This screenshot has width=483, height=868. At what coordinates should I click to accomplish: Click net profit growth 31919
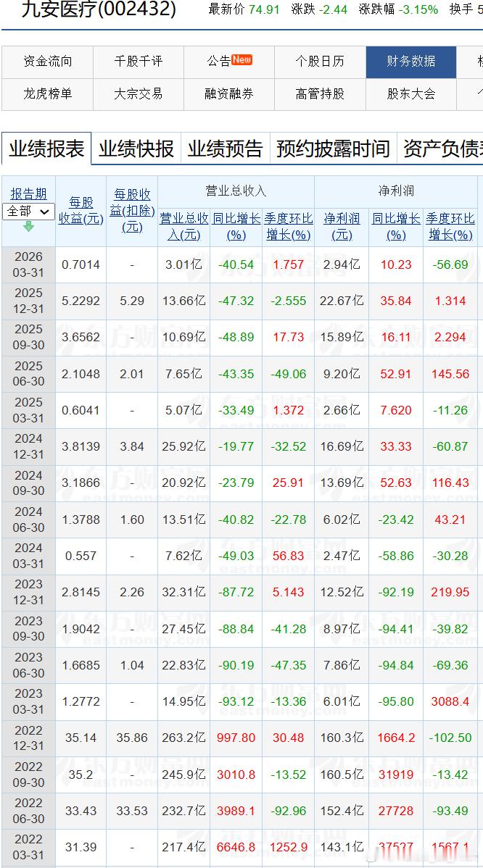396,775
